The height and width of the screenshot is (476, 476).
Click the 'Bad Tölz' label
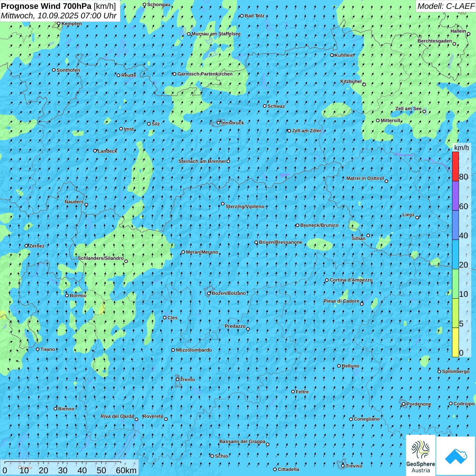[x=254, y=16]
